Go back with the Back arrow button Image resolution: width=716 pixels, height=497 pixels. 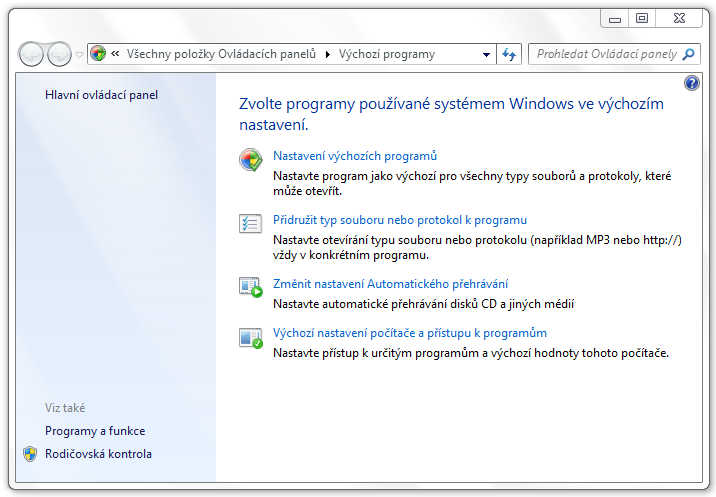click(x=31, y=54)
